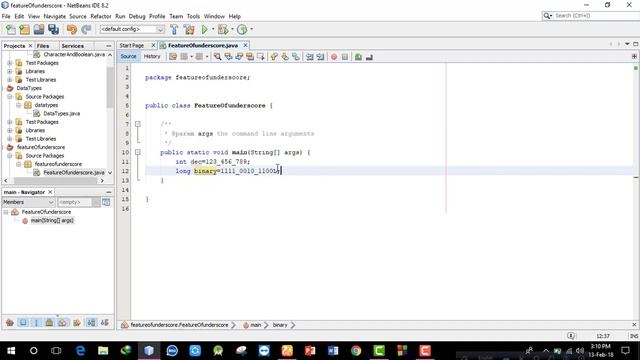Start macro recording with red circle icon

point(334,57)
